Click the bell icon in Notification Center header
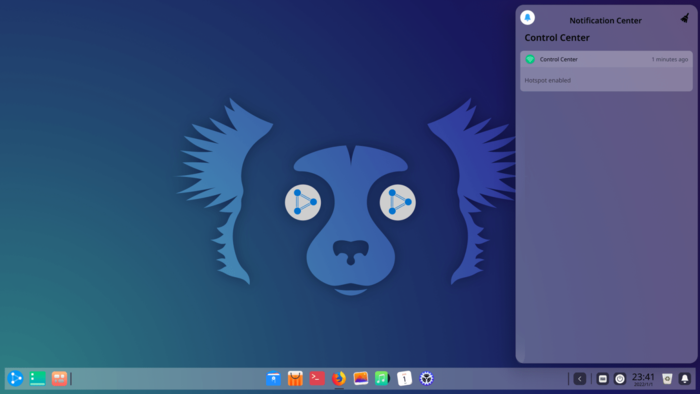The image size is (700, 394). click(x=527, y=17)
